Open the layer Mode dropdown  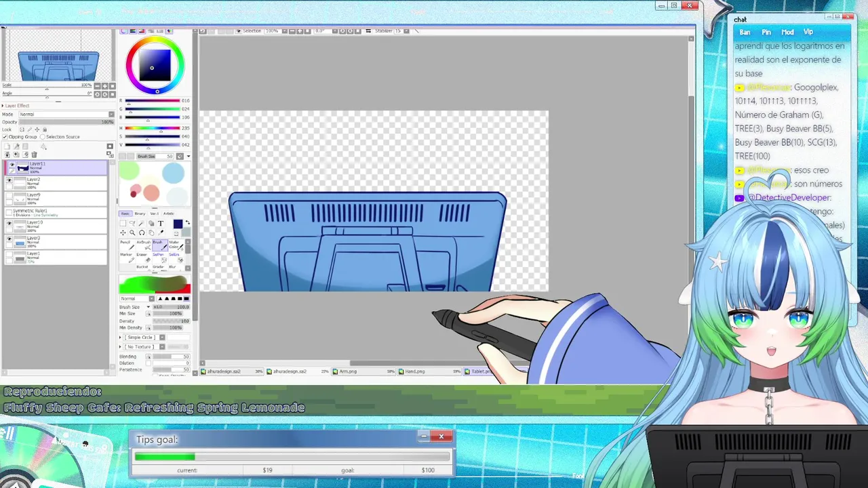pos(66,114)
